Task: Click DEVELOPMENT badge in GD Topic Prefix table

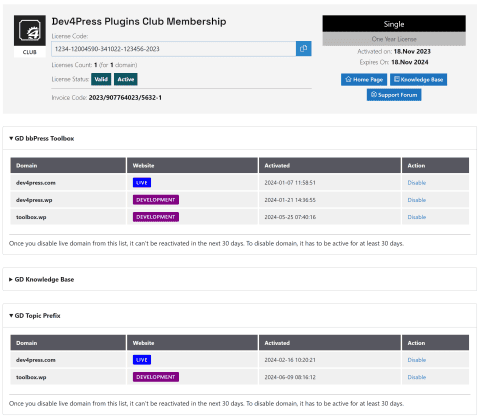Action: click(156, 377)
